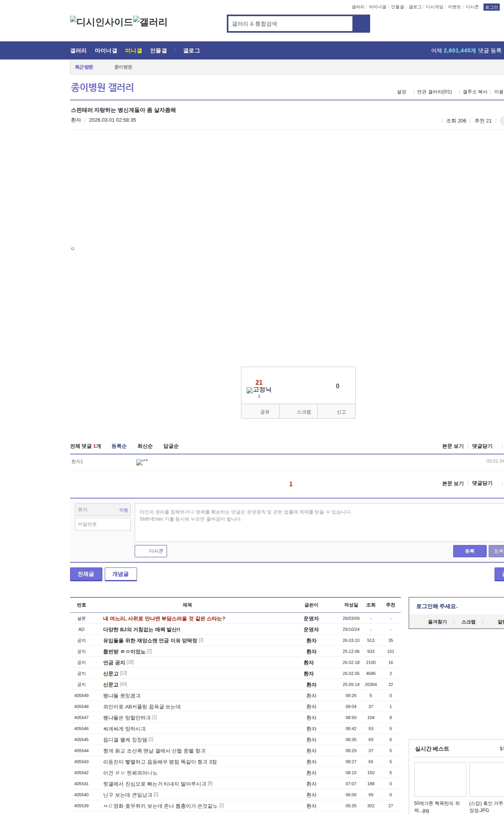This screenshot has width=504, height=814.
Task: Click the 갤러리 logo image in header
Action: coord(150,22)
